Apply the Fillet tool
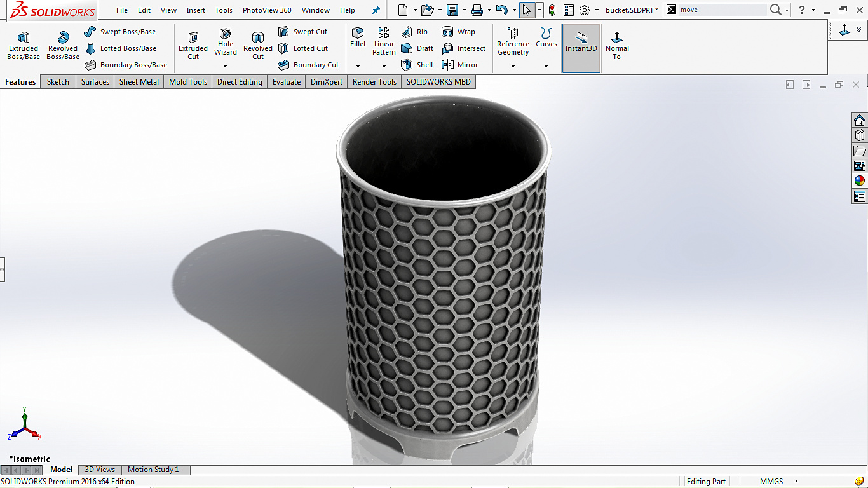868x488 pixels. tap(358, 38)
